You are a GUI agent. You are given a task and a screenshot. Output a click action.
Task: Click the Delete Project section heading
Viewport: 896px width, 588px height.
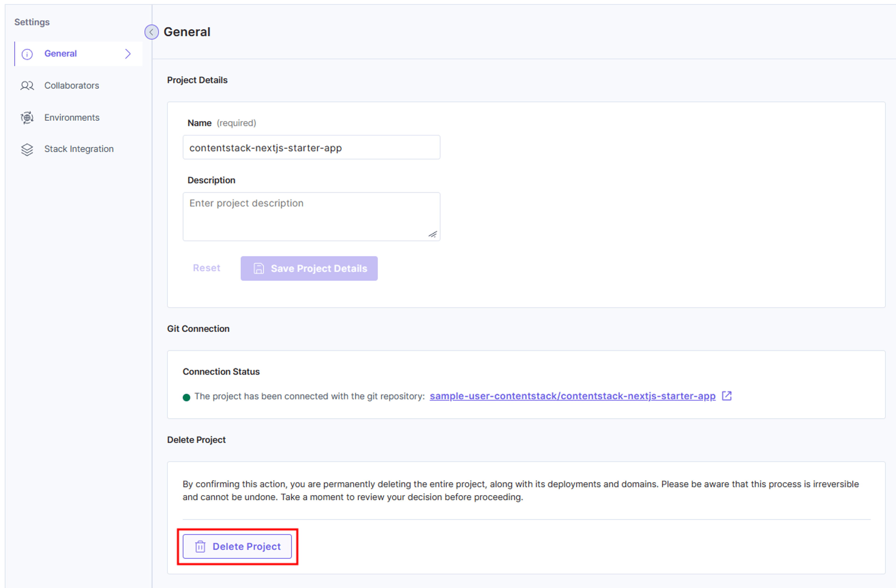click(x=196, y=440)
